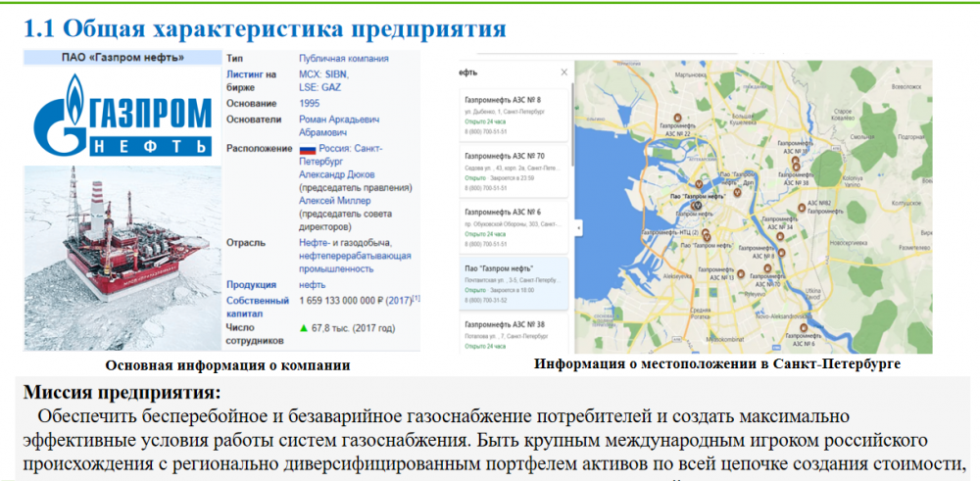Image resolution: width=980 pixels, height=481 pixels.
Task: Open the Алексей Миллер link
Action: [x=334, y=201]
